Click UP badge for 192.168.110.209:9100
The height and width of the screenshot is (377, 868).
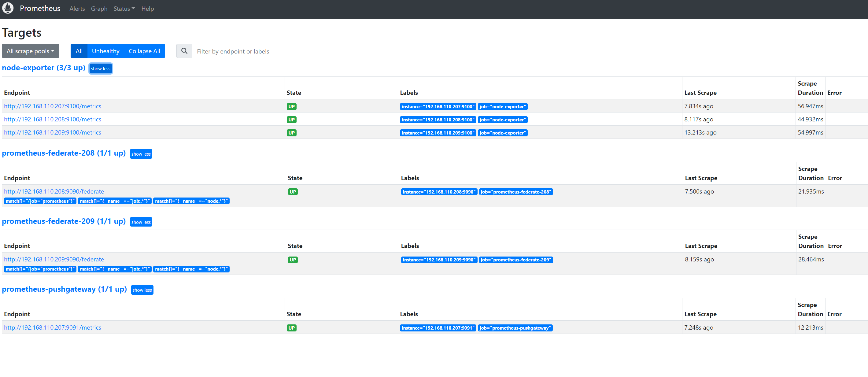(291, 133)
